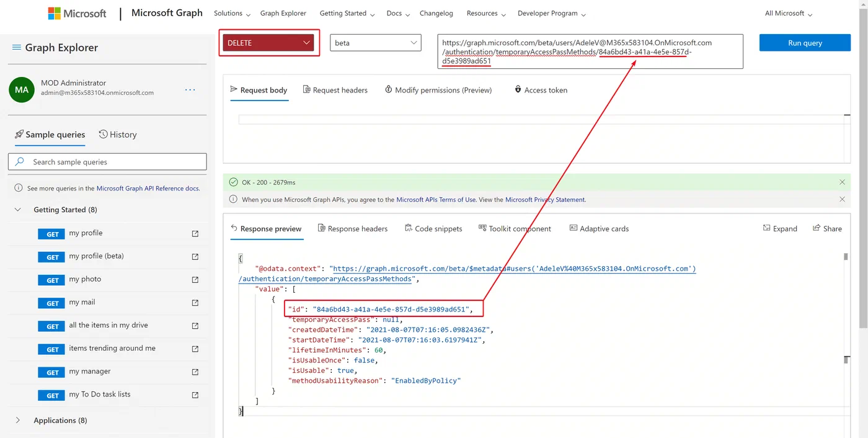The height and width of the screenshot is (438, 868).
Task: Expand the Developer Program menu
Action: 551,14
